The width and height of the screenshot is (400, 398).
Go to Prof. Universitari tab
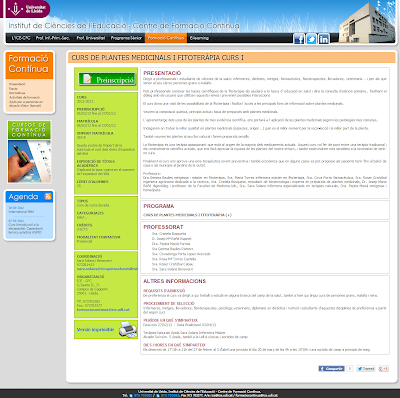click(91, 38)
